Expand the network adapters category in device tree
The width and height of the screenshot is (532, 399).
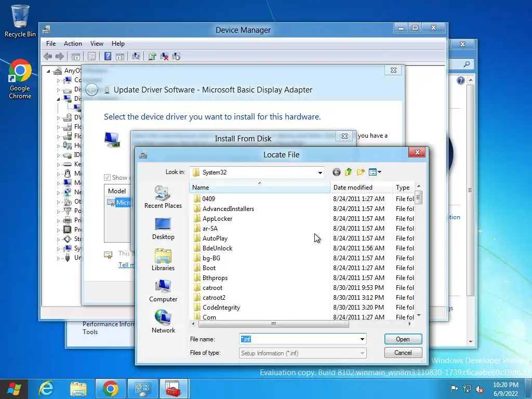(58, 193)
